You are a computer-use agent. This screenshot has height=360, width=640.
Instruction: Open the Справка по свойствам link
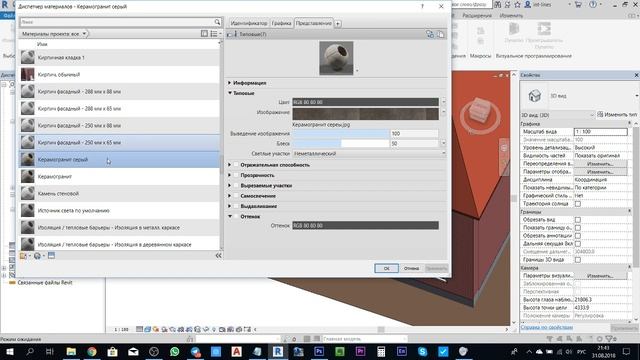(x=547, y=327)
